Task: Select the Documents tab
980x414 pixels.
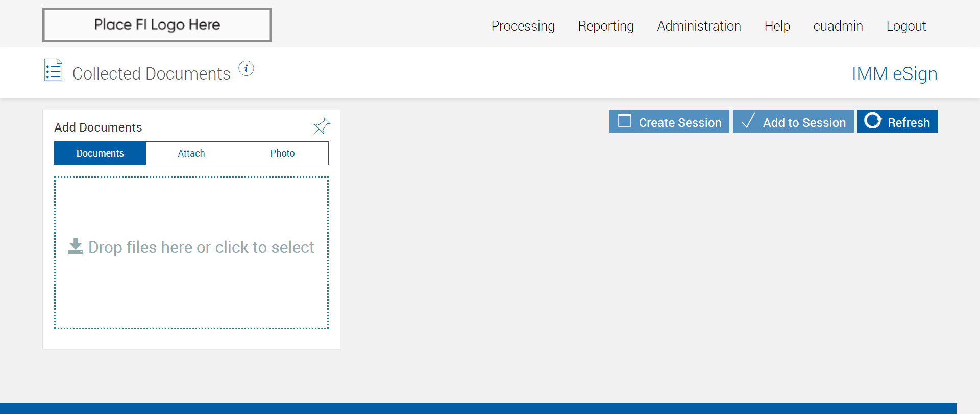Action: [x=100, y=153]
